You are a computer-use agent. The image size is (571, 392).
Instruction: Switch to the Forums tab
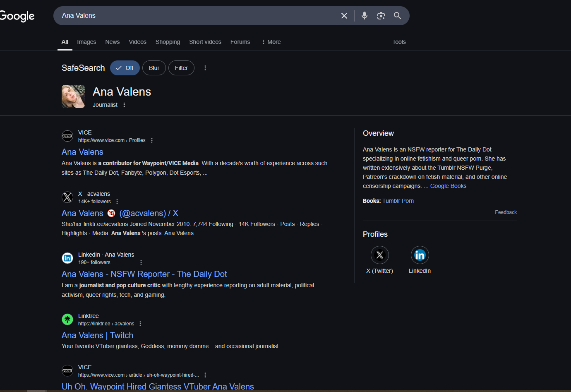240,42
